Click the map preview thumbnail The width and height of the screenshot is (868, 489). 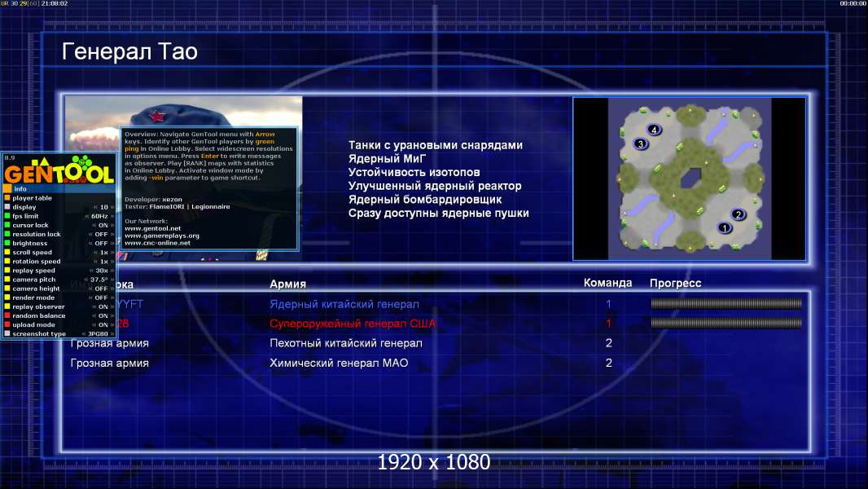pos(689,178)
